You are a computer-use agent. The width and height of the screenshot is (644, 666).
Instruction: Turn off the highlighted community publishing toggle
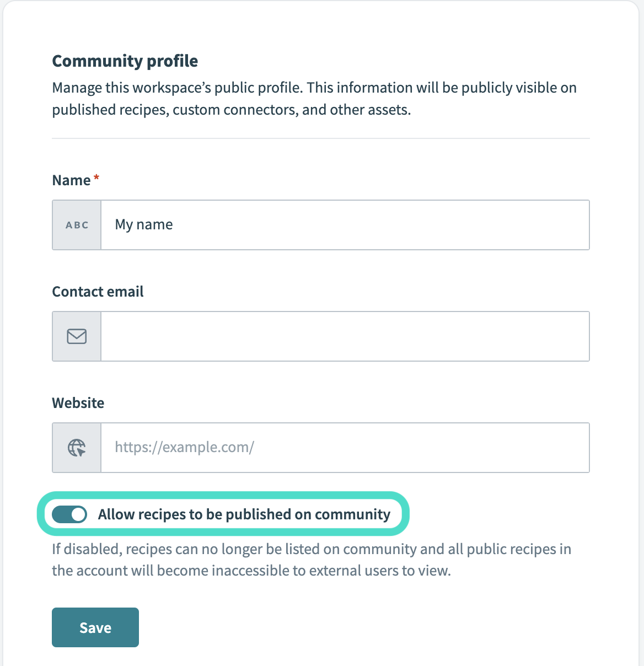pos(69,514)
